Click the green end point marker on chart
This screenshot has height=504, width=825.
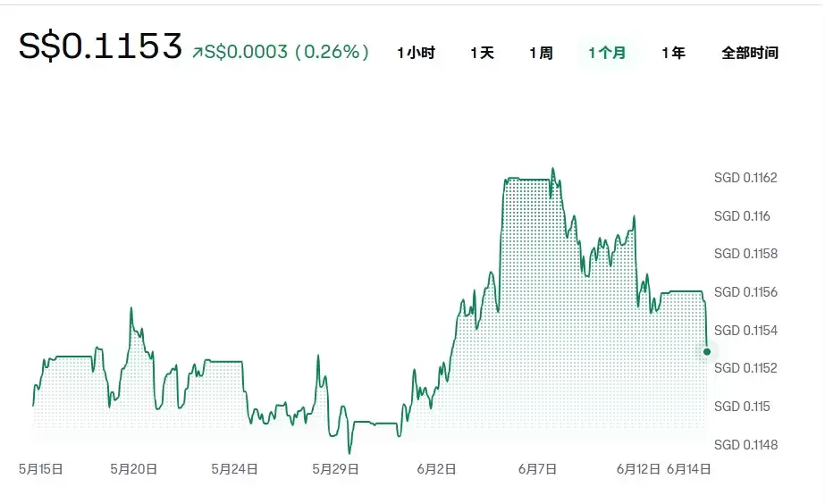coord(707,351)
